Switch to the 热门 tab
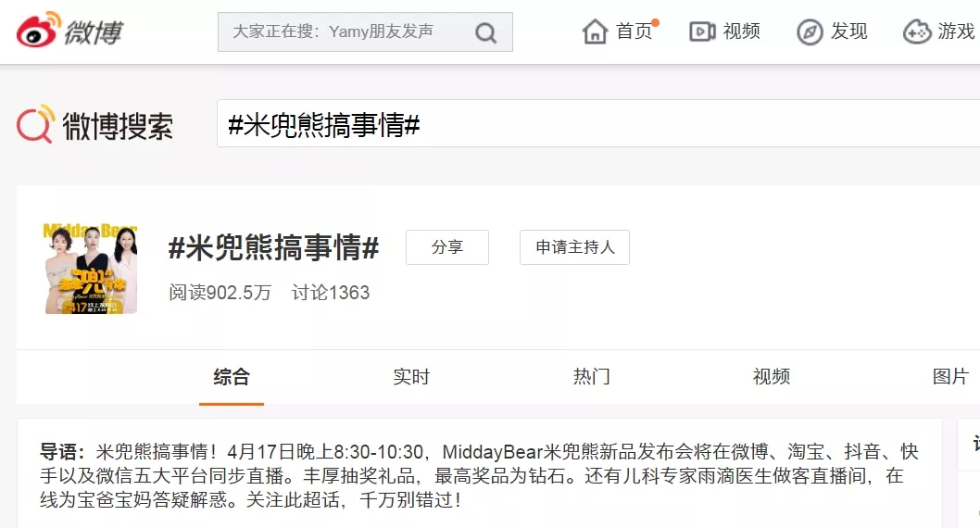 592,377
